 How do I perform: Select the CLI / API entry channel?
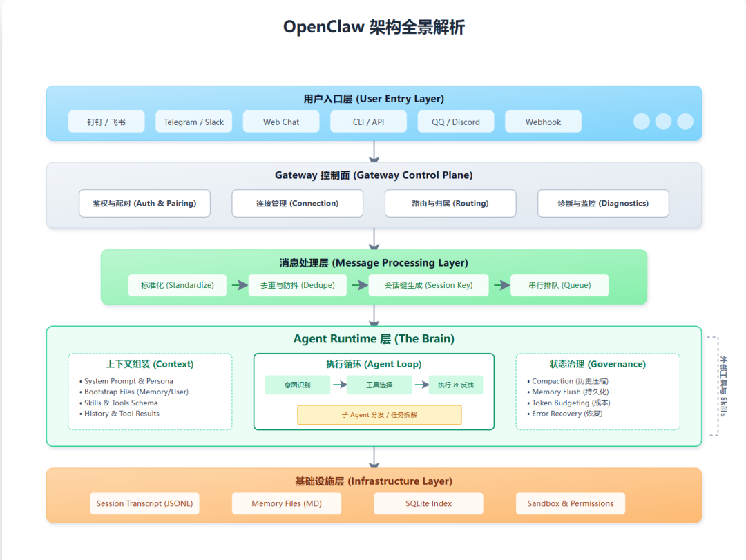(x=368, y=122)
